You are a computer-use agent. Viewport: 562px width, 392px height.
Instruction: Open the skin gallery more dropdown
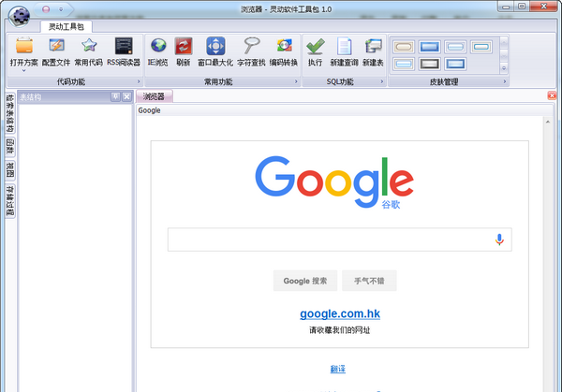click(x=504, y=68)
